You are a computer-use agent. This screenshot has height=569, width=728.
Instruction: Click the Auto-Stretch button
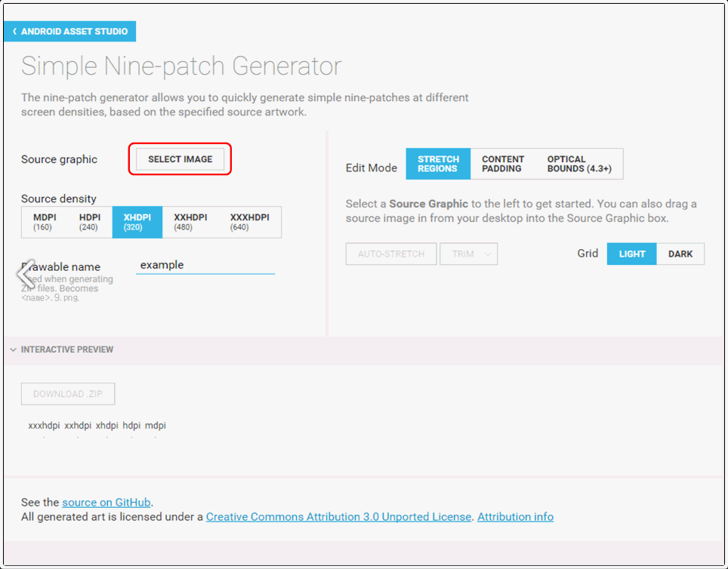(391, 254)
